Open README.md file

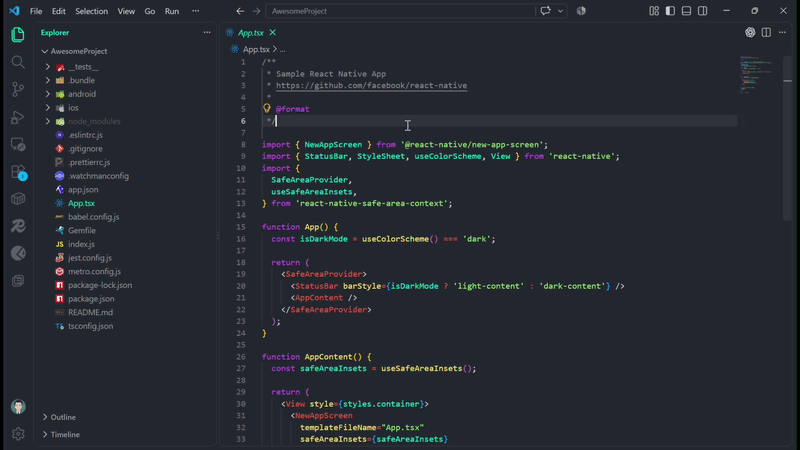(x=90, y=312)
